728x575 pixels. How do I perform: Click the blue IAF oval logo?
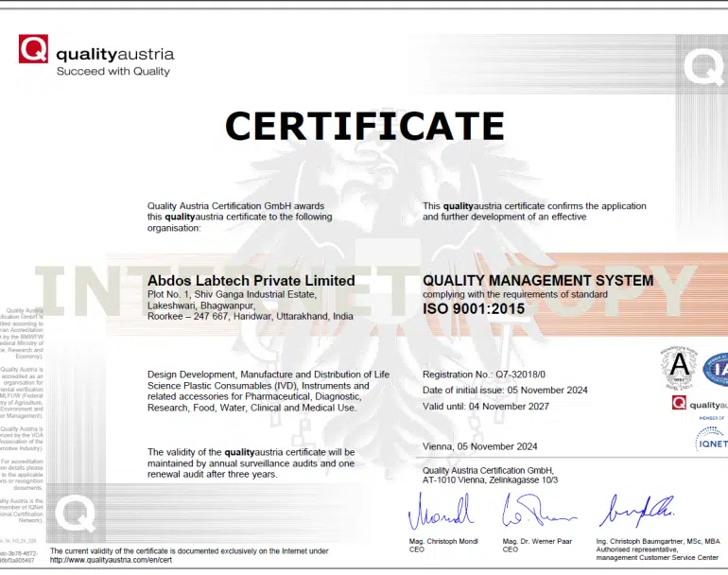(x=716, y=370)
